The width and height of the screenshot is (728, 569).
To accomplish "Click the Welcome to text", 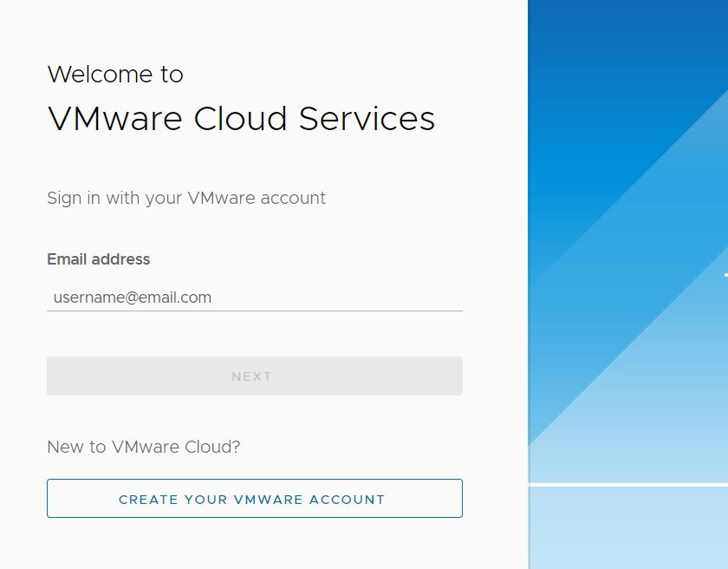I will (115, 75).
